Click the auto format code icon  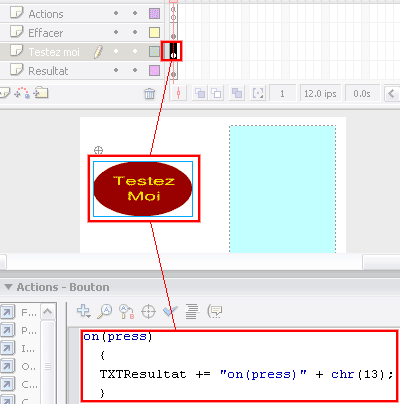point(192,312)
